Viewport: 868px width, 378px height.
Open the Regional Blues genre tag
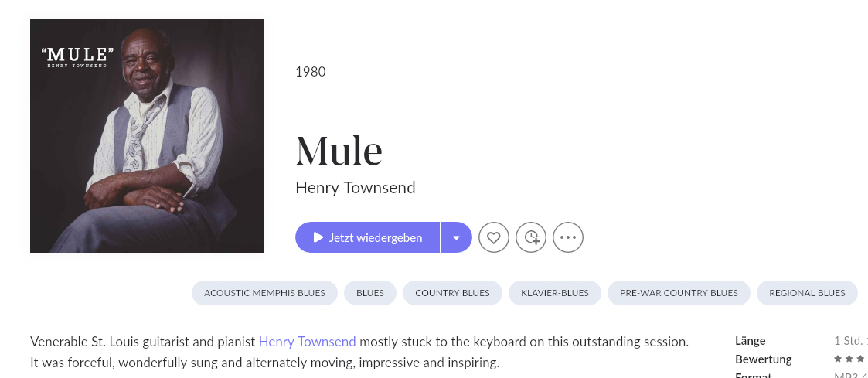(807, 293)
